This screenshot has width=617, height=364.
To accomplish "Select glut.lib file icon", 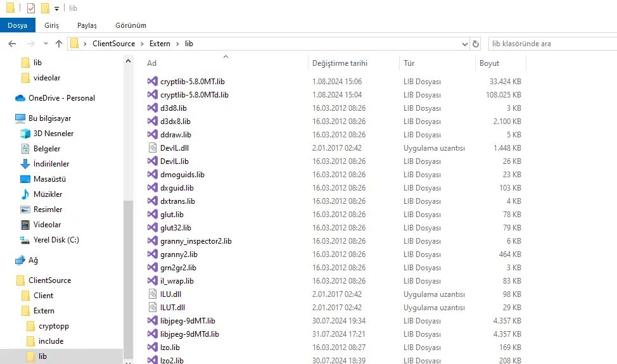I will [x=152, y=214].
